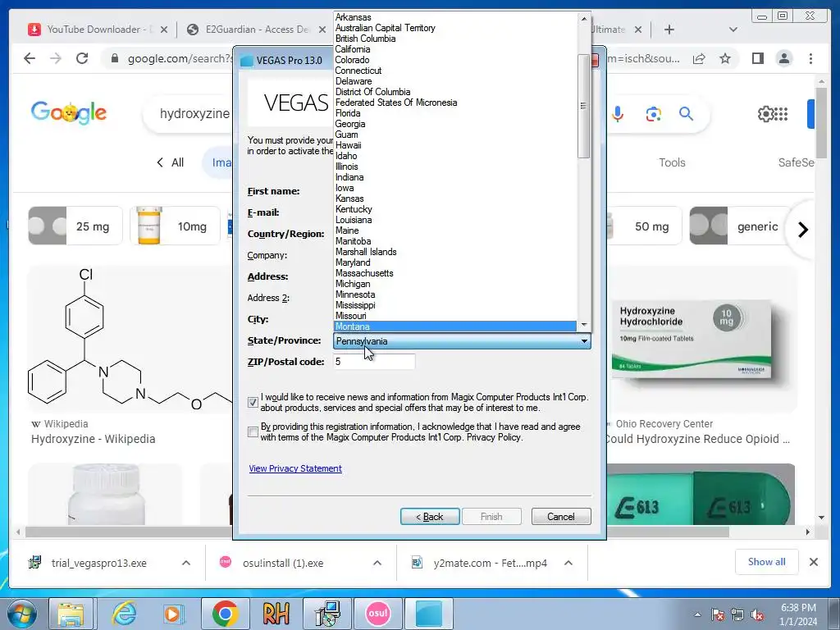Viewport: 840px width, 630px height.
Task: Expand osu!install (1).exe download options
Action: (377, 563)
